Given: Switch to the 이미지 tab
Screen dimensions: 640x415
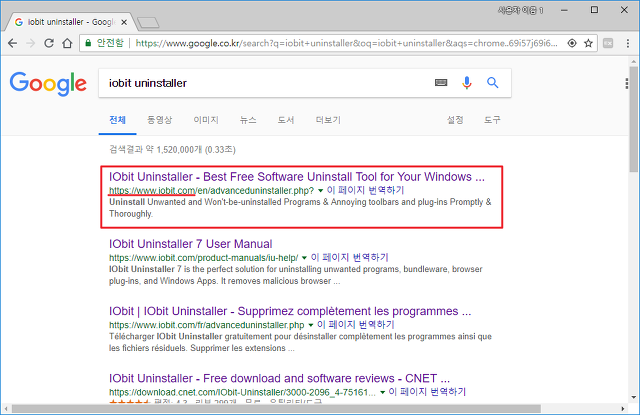Looking at the screenshot, I should 206,120.
